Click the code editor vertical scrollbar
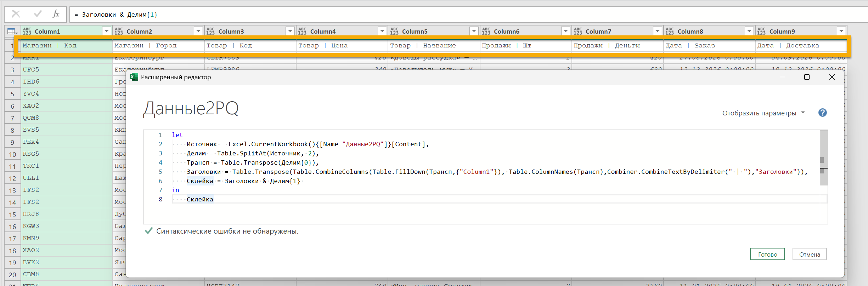The image size is (868, 286). pos(824,158)
